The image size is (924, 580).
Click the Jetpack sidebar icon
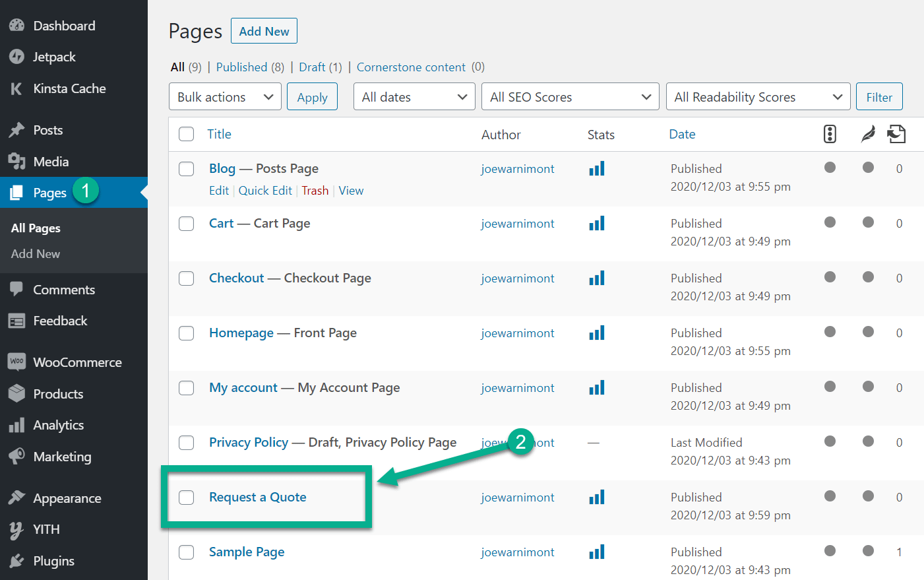tap(16, 57)
